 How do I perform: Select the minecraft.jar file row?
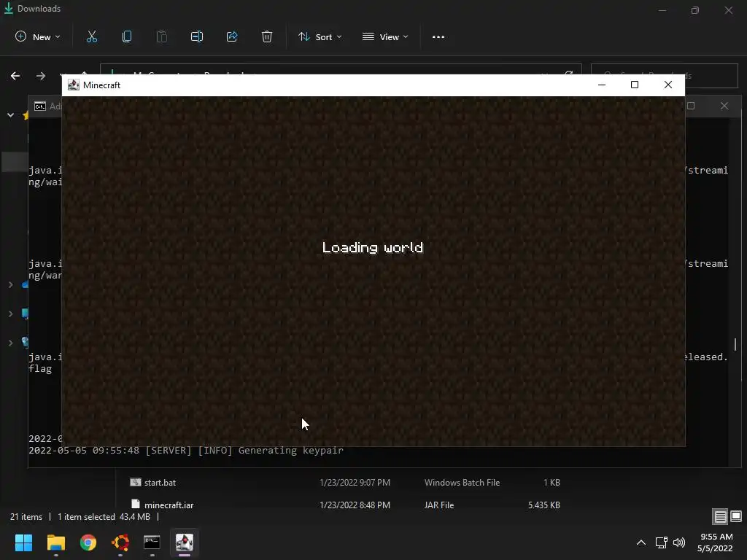point(345,504)
